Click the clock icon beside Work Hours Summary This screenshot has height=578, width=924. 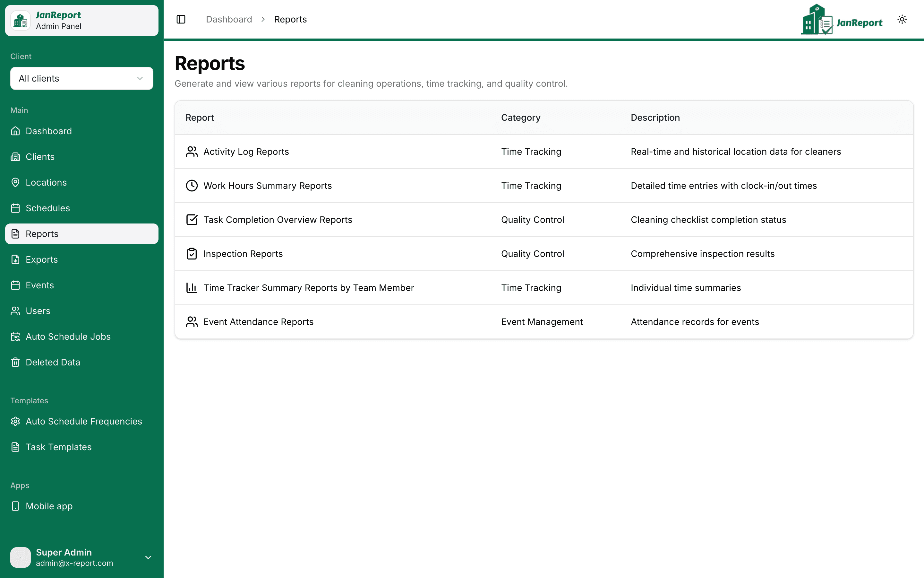[x=192, y=186]
